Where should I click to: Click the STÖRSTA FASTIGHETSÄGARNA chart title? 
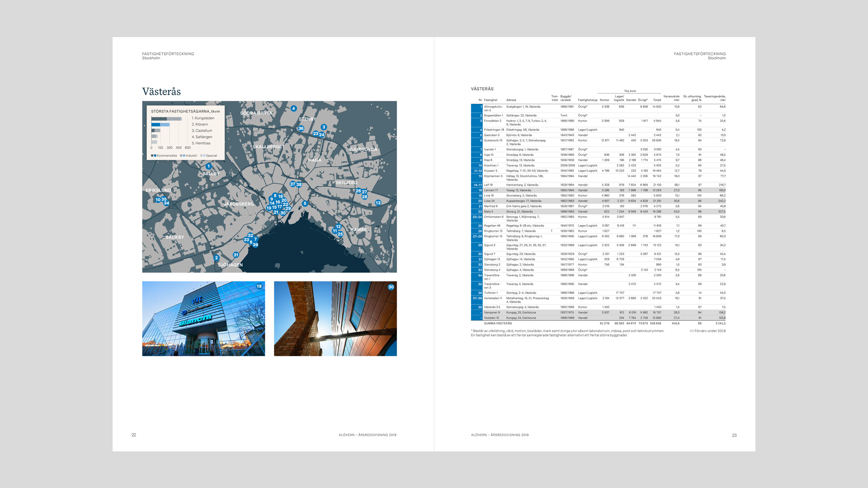pos(185,111)
